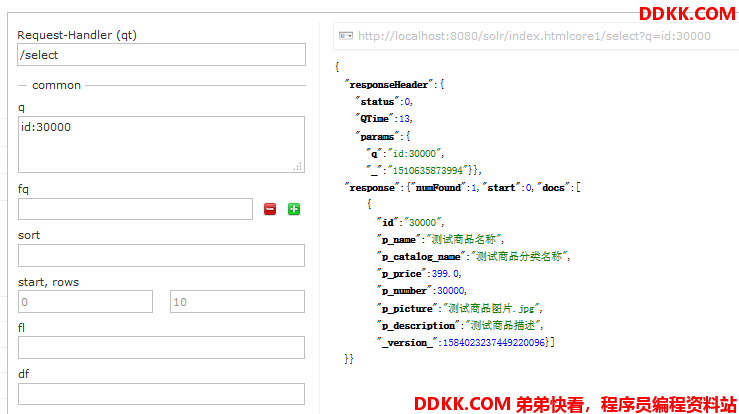Click the "p_picture" field line
The width and height of the screenshot is (739, 414).
coord(460,308)
